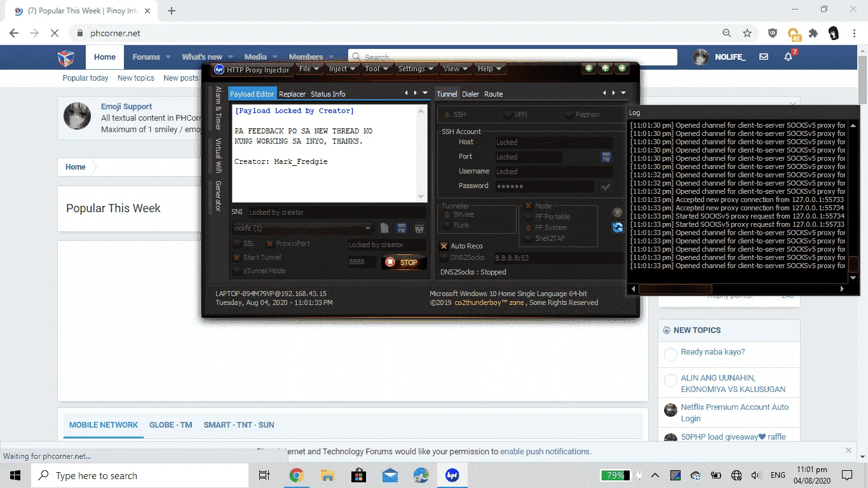Click the Popular today link
Screen dimensions: 868x488
coord(85,78)
